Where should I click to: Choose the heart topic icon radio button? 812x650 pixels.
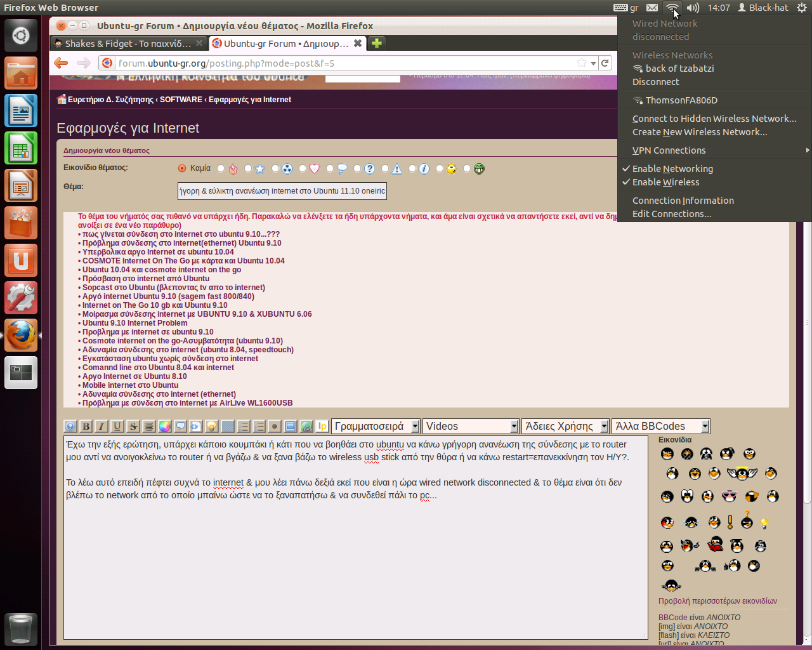click(303, 168)
